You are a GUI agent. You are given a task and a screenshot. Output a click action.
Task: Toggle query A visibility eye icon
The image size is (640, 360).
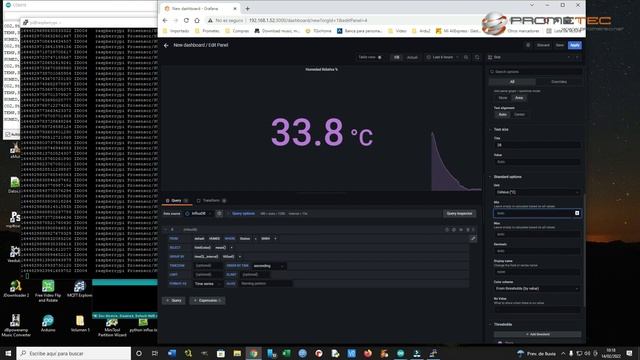pos(461,230)
